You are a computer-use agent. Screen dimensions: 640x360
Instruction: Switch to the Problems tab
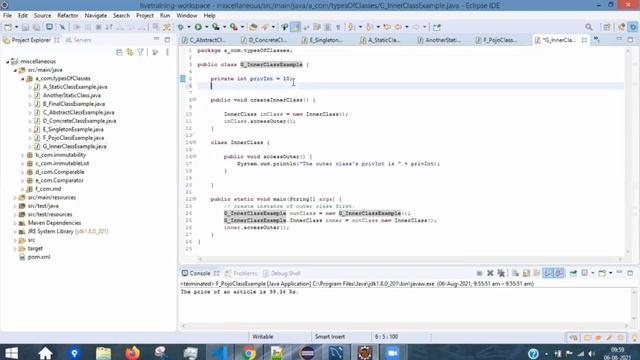click(x=241, y=273)
